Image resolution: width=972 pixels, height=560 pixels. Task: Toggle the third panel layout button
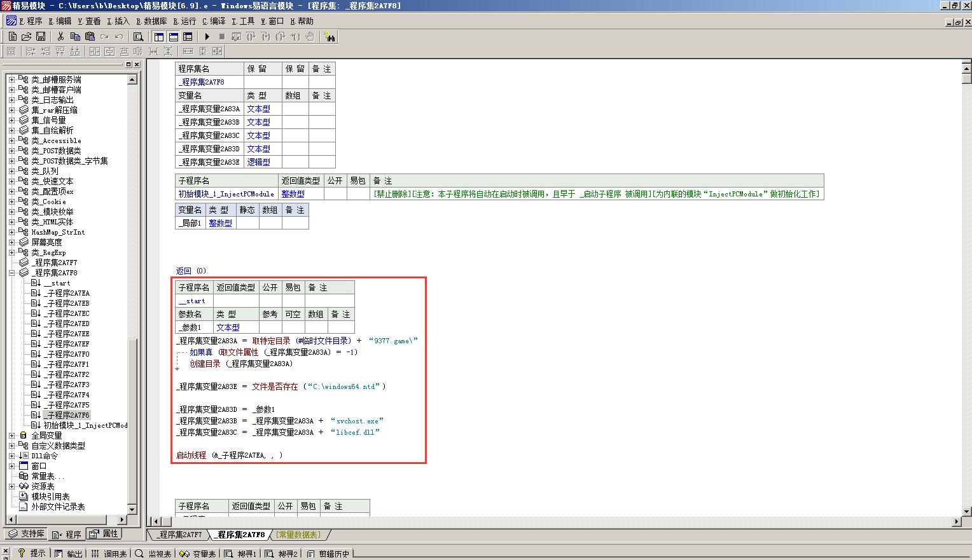pos(188,37)
